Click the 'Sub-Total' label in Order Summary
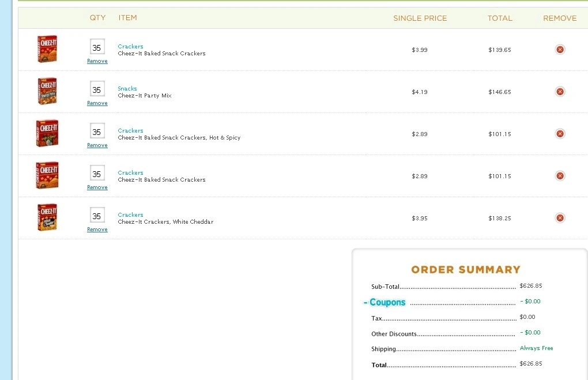Viewport: 588px width, 380px height. click(385, 287)
